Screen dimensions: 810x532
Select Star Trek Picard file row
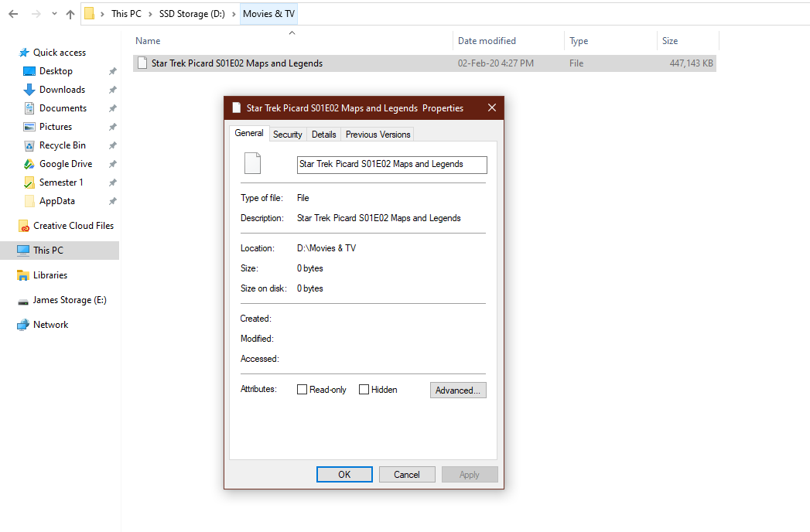tap(425, 63)
